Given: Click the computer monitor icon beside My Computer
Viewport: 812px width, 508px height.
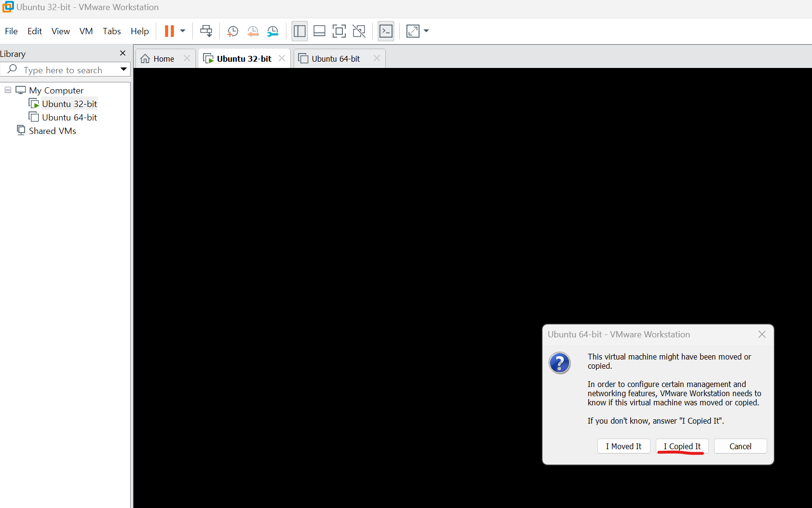Looking at the screenshot, I should [x=21, y=90].
